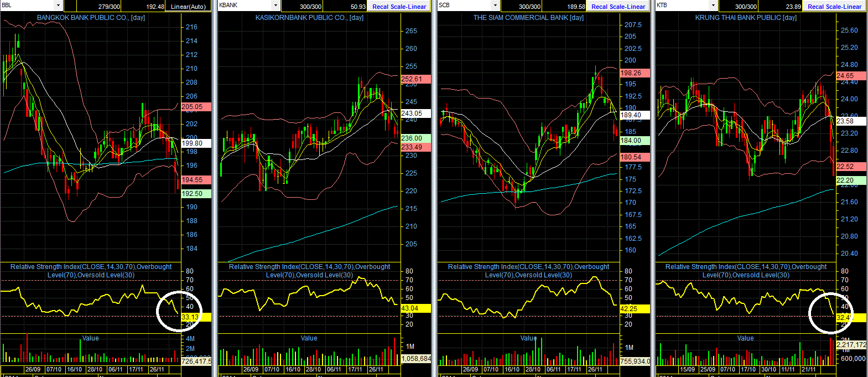The height and width of the screenshot is (377, 868).
Task: Click the 189.58 value in SCB header
Action: 576,7
